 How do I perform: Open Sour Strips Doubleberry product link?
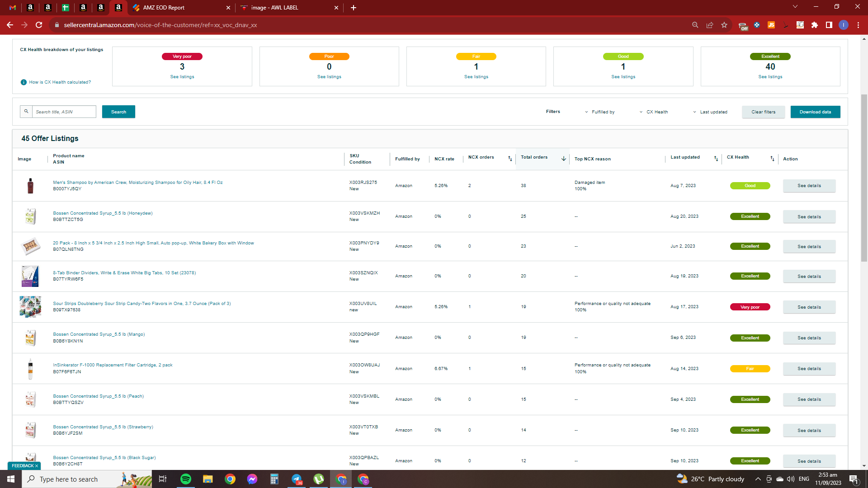(x=142, y=304)
